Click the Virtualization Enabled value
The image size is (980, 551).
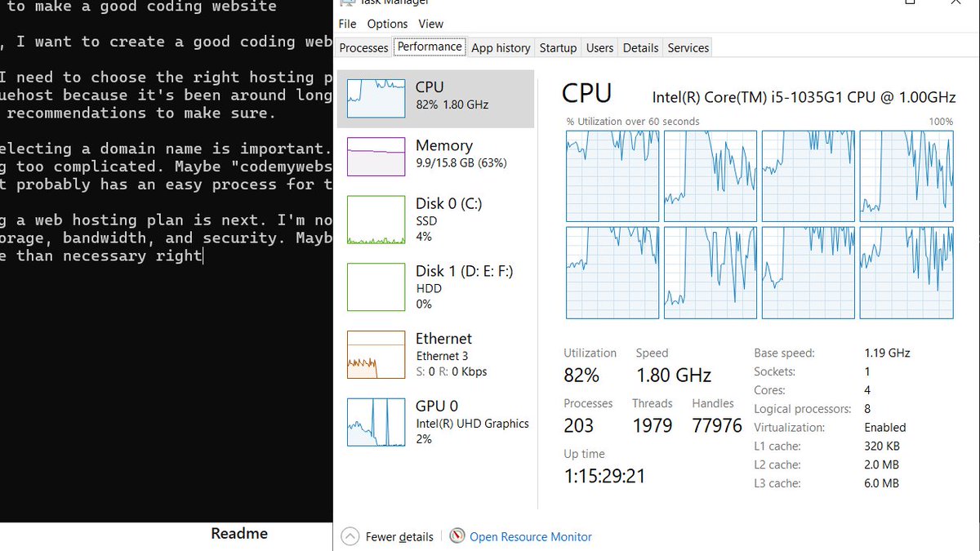point(885,427)
